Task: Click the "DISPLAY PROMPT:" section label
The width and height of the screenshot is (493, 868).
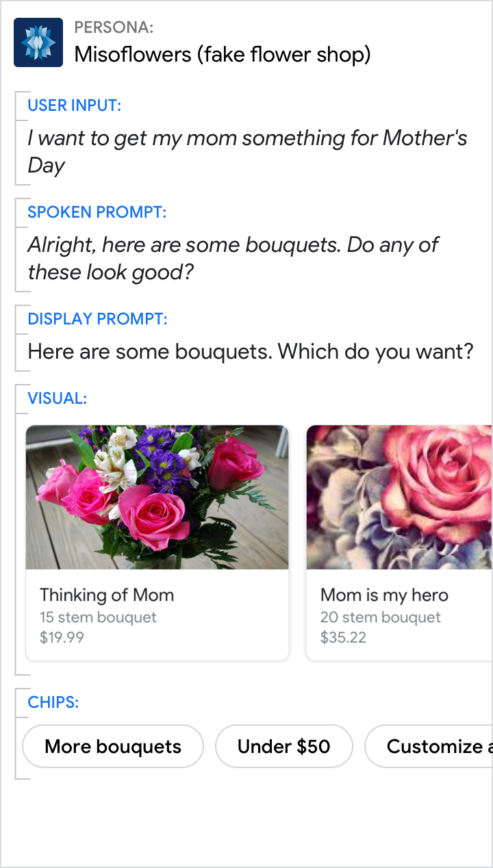Action: (97, 319)
